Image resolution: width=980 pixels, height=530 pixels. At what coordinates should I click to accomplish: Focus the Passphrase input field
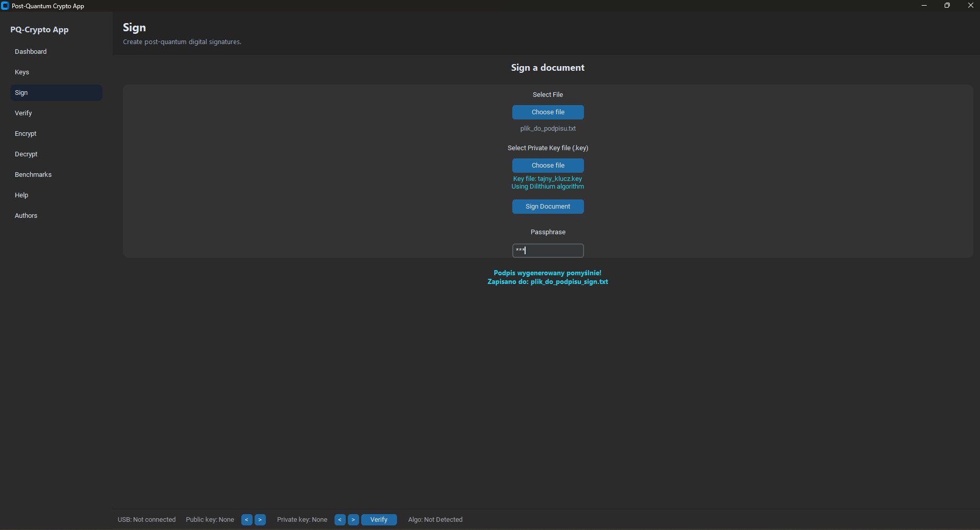click(x=548, y=251)
